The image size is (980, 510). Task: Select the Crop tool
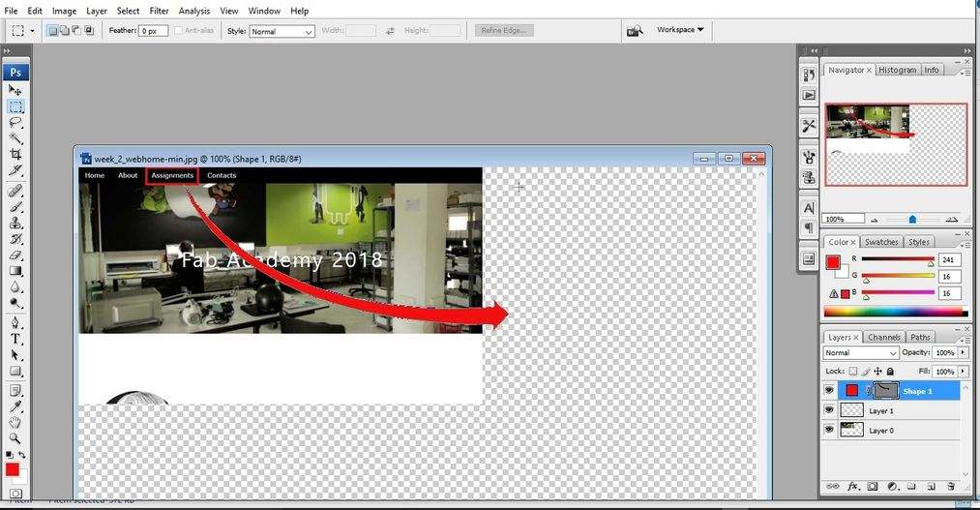pyautogui.click(x=15, y=154)
